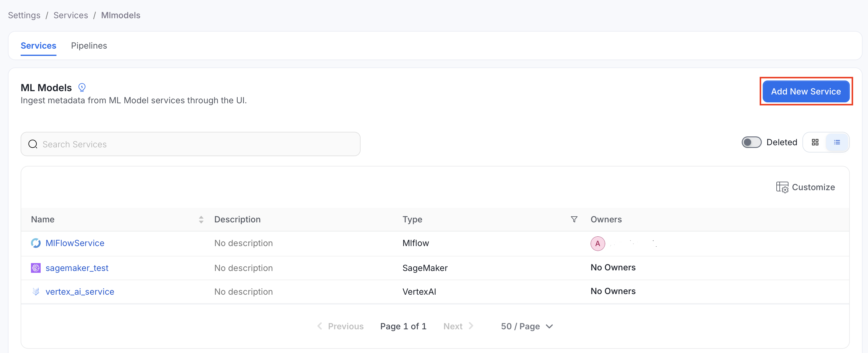Click the Owners column header

coord(606,220)
